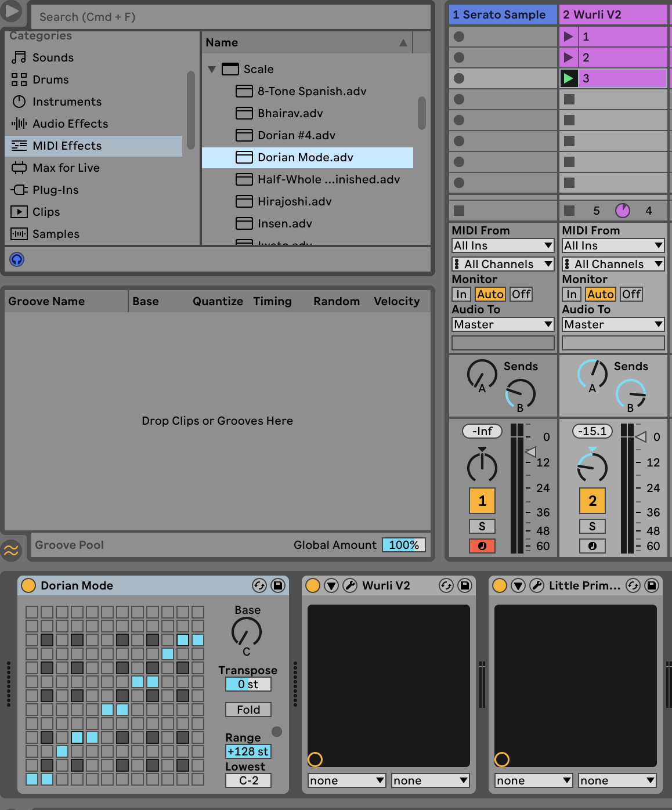Select the Sounds category icon
672x810 pixels.
(20, 57)
